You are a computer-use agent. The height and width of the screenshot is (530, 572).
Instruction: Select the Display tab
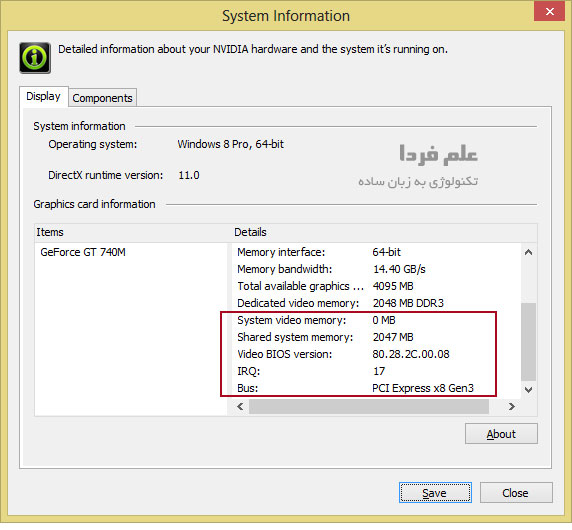click(x=43, y=96)
